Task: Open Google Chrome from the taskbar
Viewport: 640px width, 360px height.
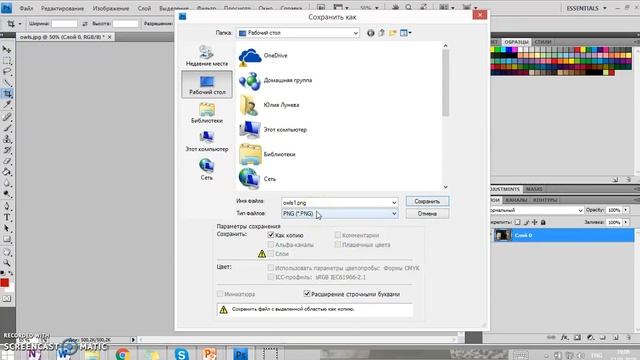Action: [122, 354]
